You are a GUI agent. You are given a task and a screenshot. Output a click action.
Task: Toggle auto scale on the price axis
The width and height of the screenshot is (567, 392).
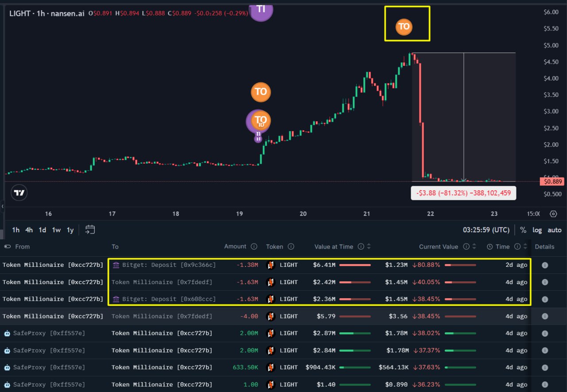pos(554,230)
